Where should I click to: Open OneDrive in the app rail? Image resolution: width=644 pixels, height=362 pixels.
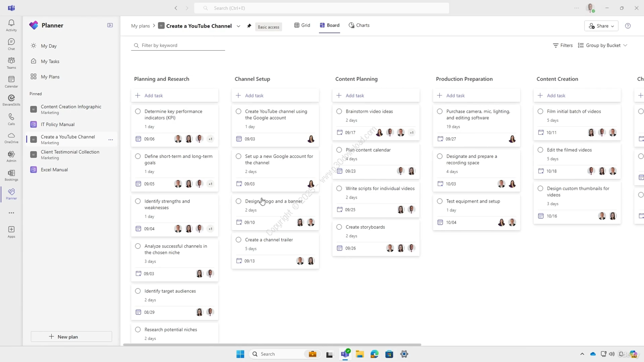point(11,137)
